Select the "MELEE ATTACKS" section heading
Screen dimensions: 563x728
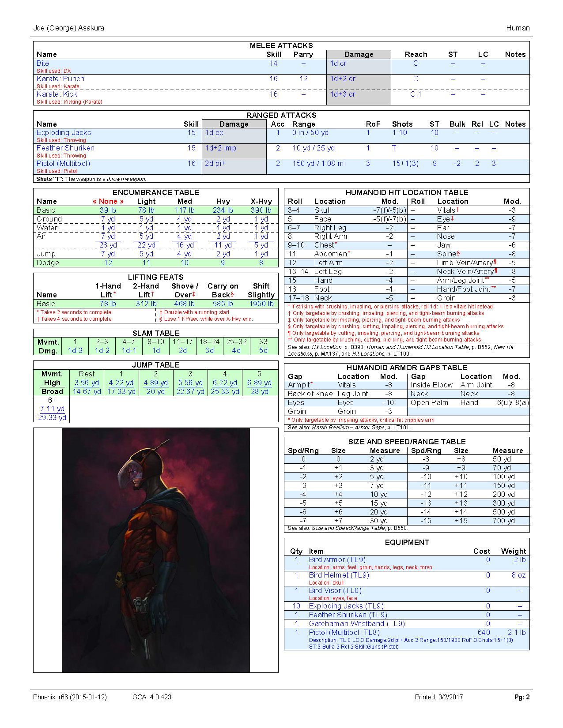pyautogui.click(x=281, y=46)
